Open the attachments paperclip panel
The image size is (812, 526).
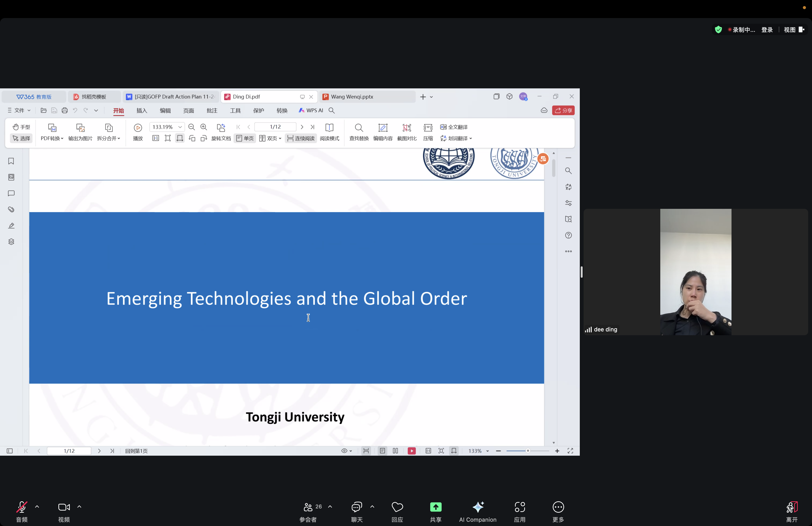(x=11, y=209)
